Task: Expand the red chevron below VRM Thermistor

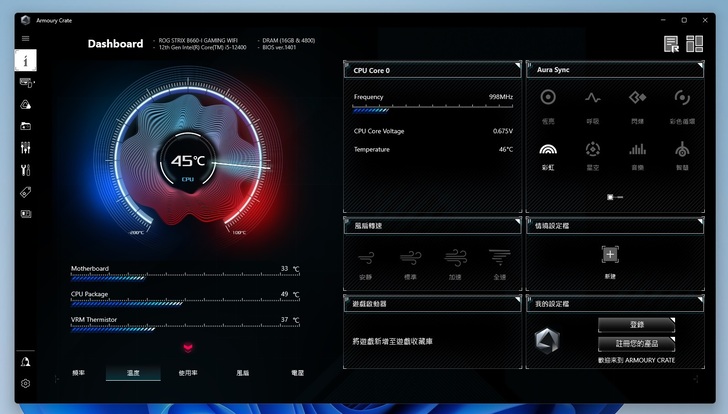Action: click(x=186, y=347)
